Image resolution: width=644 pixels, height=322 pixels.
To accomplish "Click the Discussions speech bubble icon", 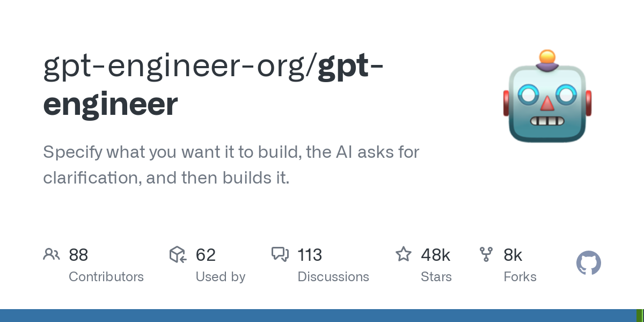I will pos(280,254).
